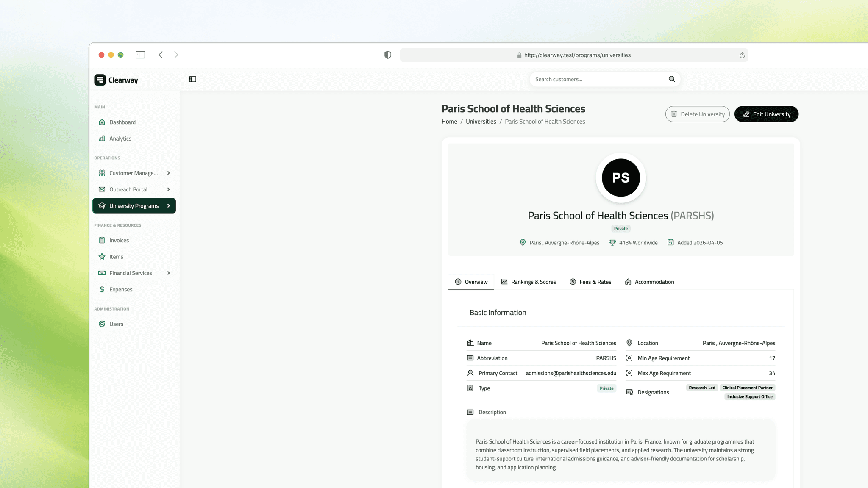Image resolution: width=868 pixels, height=488 pixels.
Task: Toggle the app sidebar collapse icon
Action: (x=192, y=79)
